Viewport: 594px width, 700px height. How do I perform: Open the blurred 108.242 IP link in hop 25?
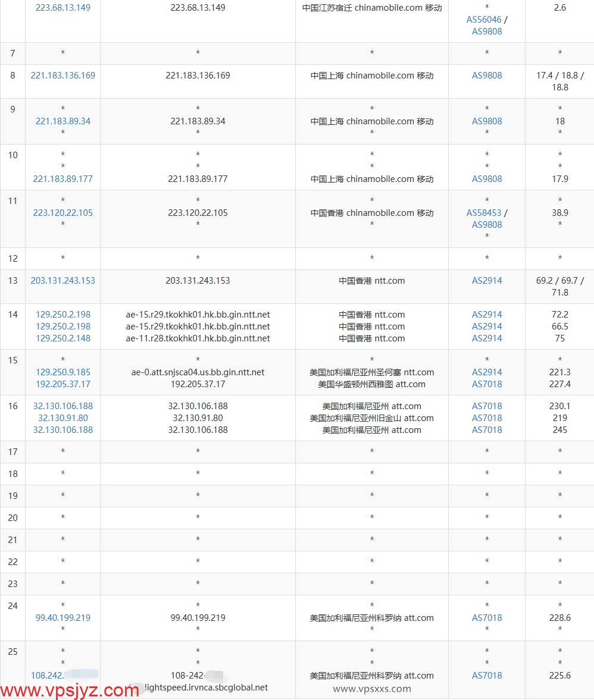[48, 676]
